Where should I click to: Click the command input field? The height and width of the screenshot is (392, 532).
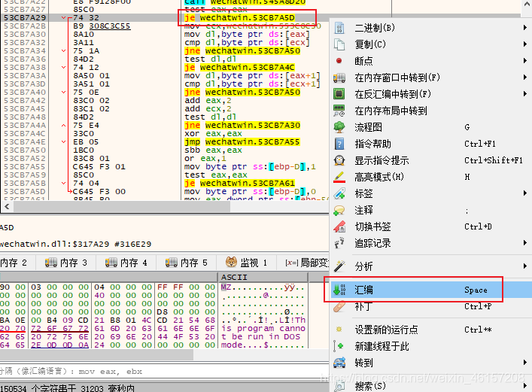(x=165, y=372)
